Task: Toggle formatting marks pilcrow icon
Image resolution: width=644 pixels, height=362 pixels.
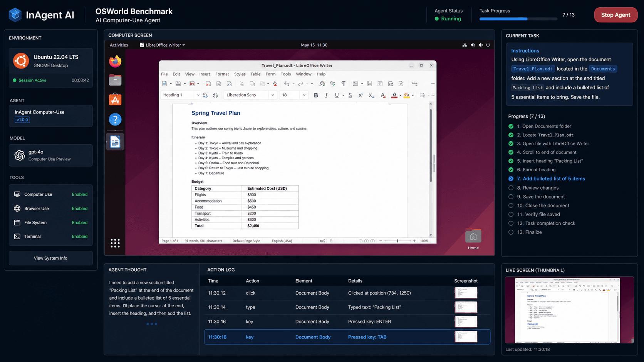Action: (x=343, y=83)
